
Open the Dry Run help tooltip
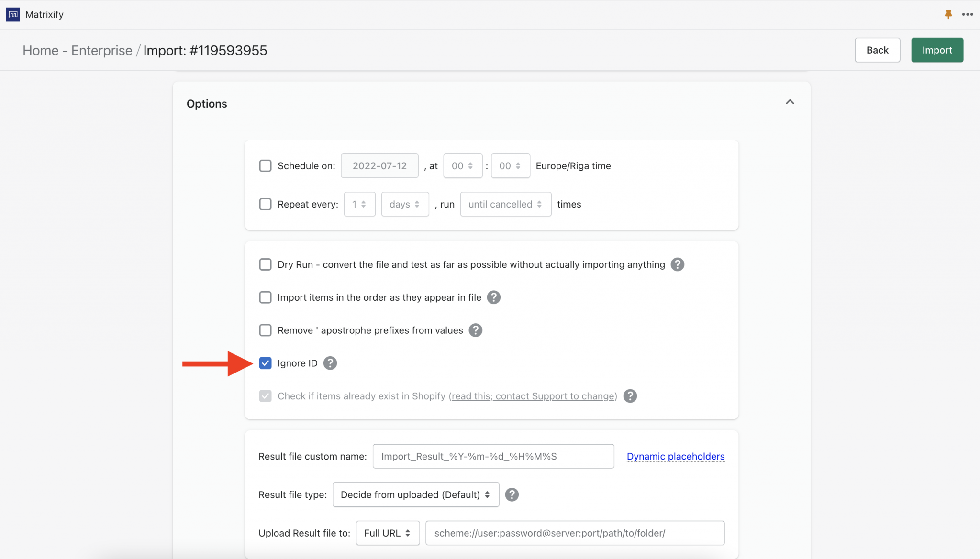tap(677, 264)
